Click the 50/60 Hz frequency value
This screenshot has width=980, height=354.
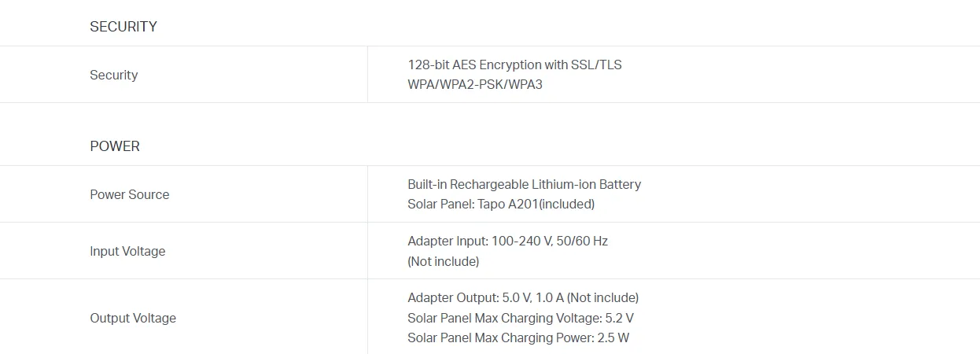580,241
